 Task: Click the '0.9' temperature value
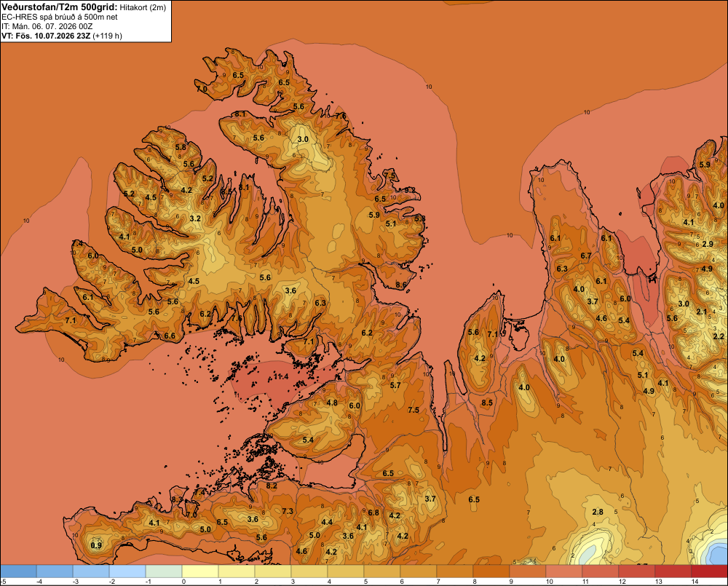tap(96, 545)
